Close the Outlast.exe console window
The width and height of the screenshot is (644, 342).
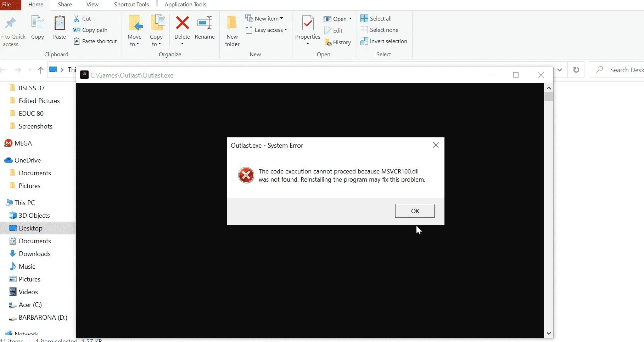(x=541, y=75)
